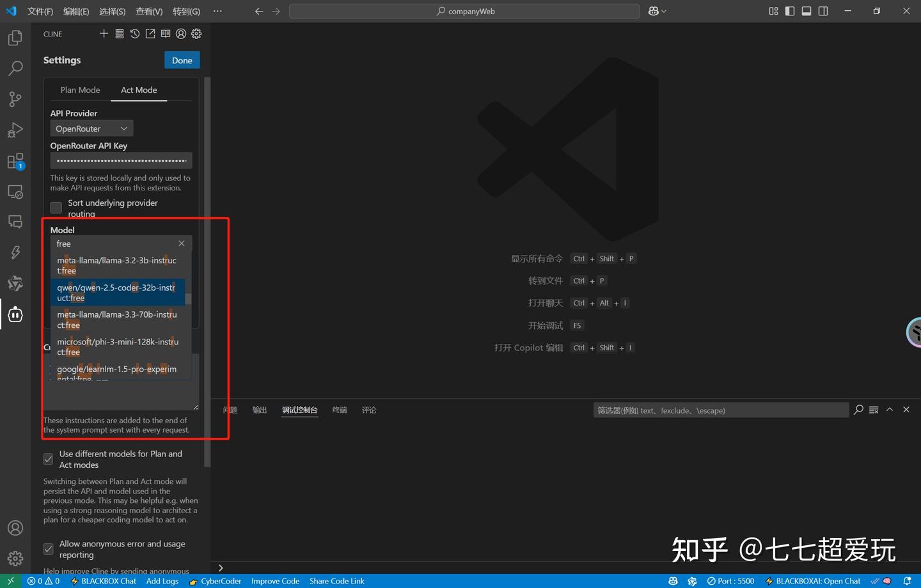
Task: Choose meta-llama/llama-3.3-70b-instruct:free model
Action: [117, 320]
